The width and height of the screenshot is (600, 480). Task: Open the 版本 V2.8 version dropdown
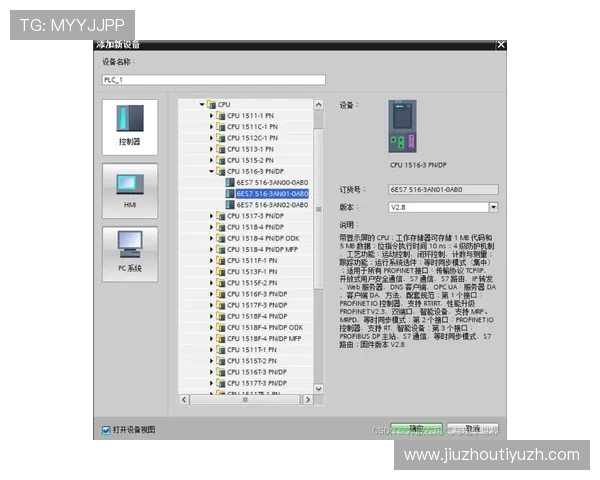pos(494,207)
